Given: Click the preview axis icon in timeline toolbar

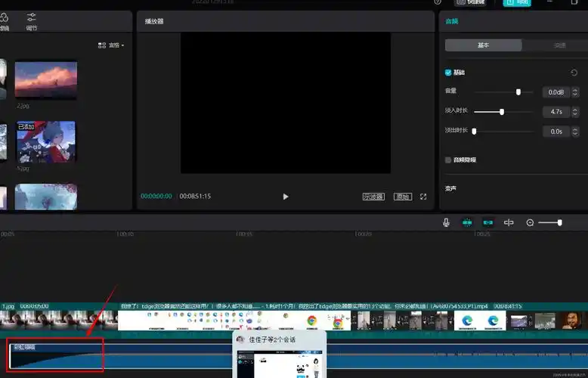Looking at the screenshot, I should pos(509,222).
